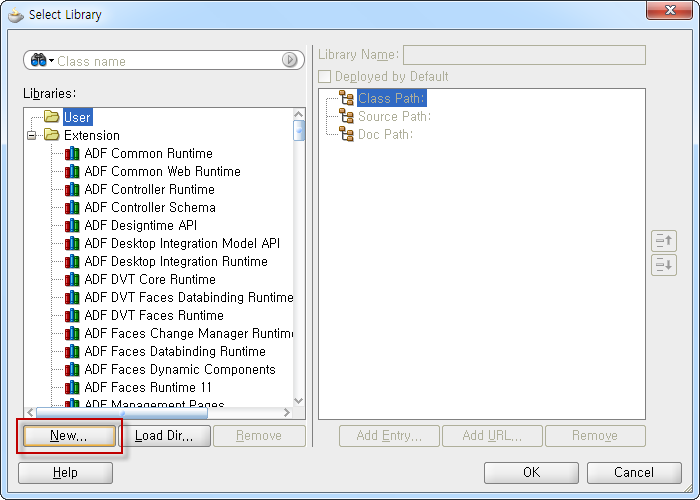Select ADF DVT Core Runtime

[x=150, y=279]
